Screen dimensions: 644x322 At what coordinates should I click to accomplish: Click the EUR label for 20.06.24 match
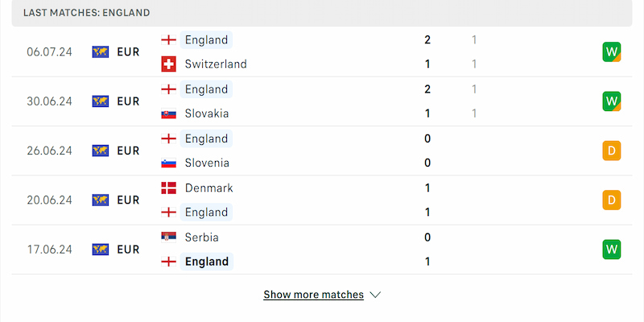[x=128, y=200]
